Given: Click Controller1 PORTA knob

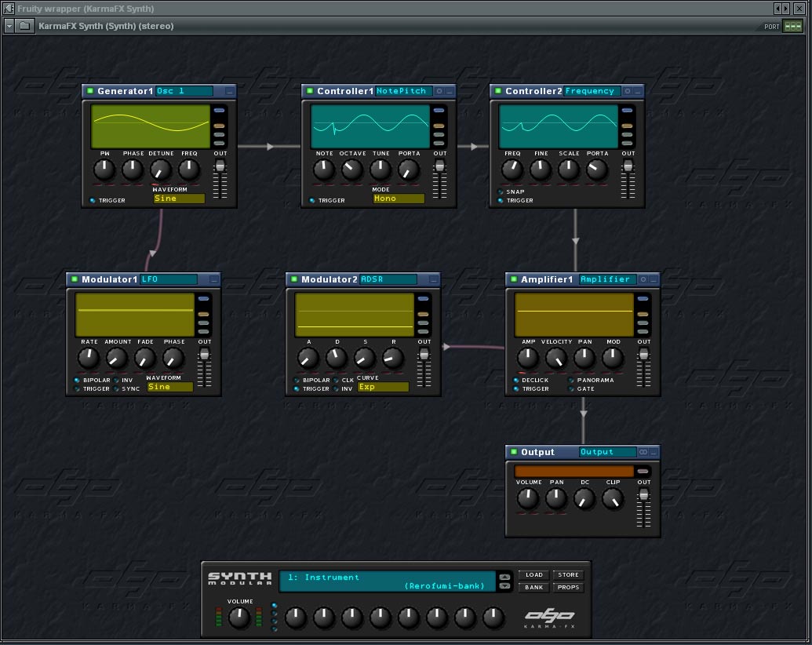Looking at the screenshot, I should click(409, 170).
